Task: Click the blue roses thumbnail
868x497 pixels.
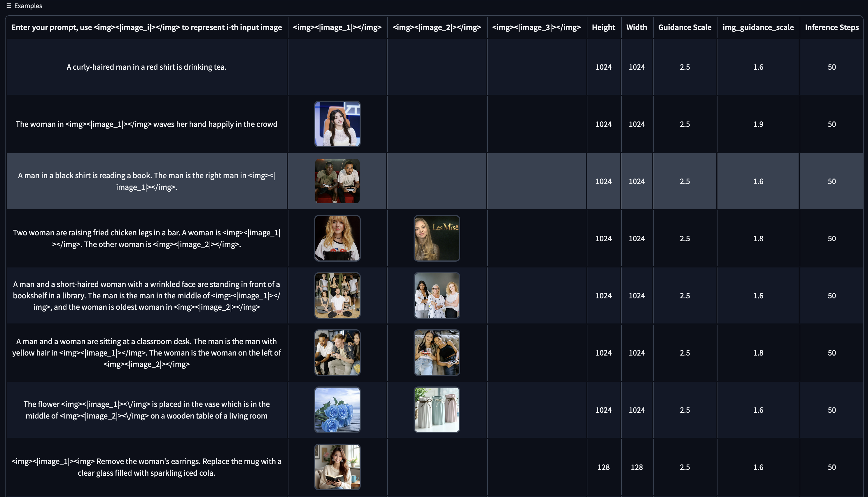Action: point(337,409)
